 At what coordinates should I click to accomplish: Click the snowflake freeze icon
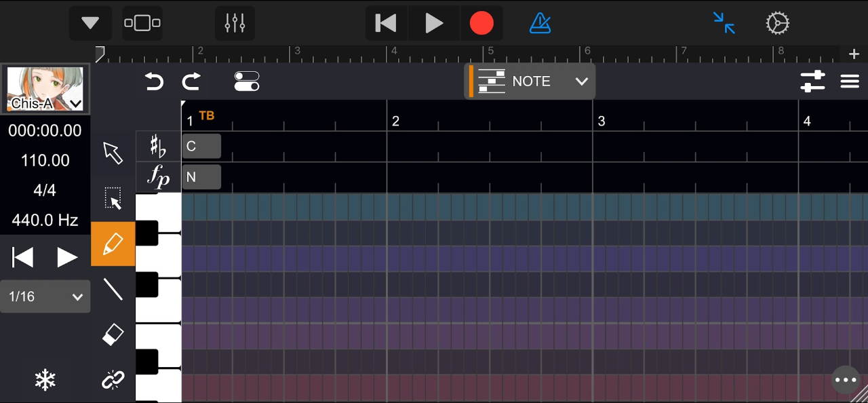[45, 381]
